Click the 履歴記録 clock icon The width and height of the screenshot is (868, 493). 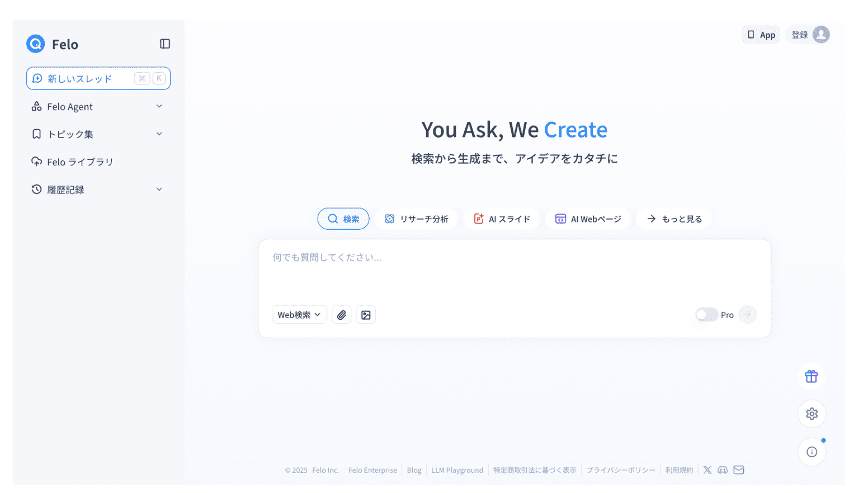point(36,189)
